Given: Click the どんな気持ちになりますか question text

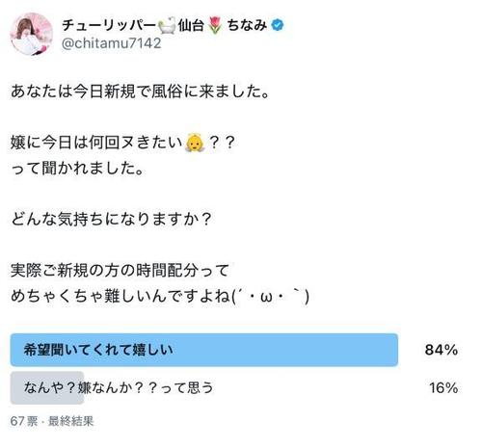Looking at the screenshot, I should coord(111,220).
